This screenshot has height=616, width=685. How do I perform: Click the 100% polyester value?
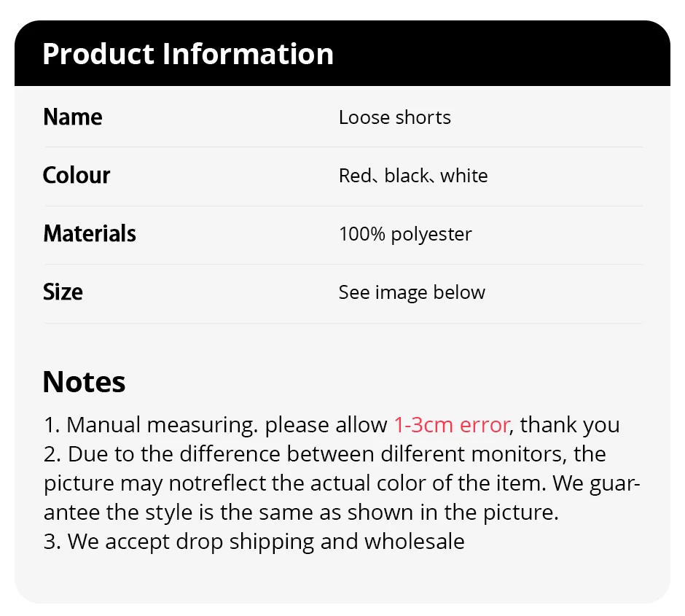(x=405, y=234)
